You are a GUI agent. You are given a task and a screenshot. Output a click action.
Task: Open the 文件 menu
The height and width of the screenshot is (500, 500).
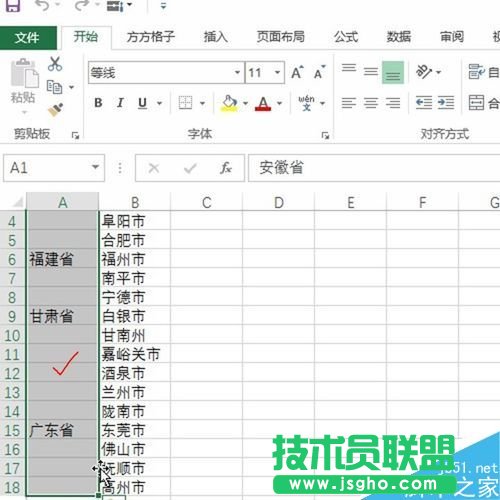click(x=28, y=37)
